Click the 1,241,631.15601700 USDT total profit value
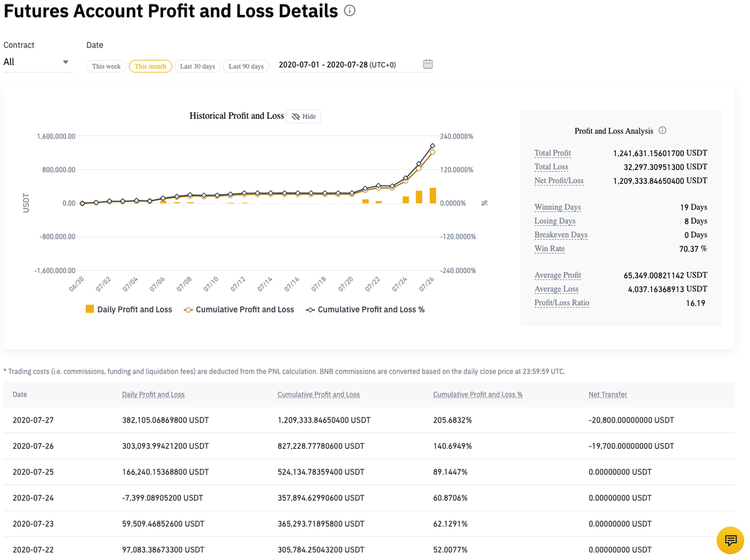 [660, 153]
